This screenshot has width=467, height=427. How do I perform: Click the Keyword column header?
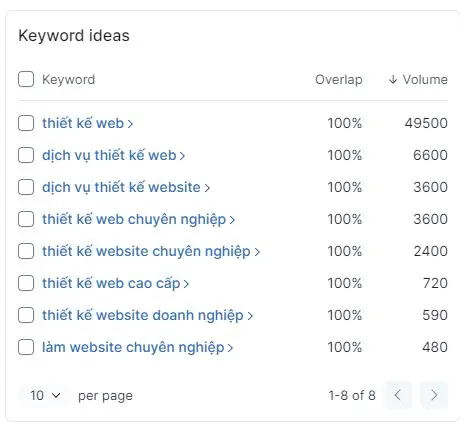coord(68,79)
